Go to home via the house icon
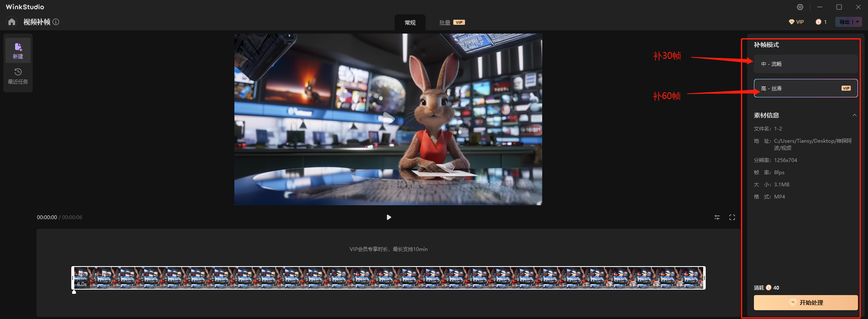Viewport: 868px width, 319px height. pos(12,22)
